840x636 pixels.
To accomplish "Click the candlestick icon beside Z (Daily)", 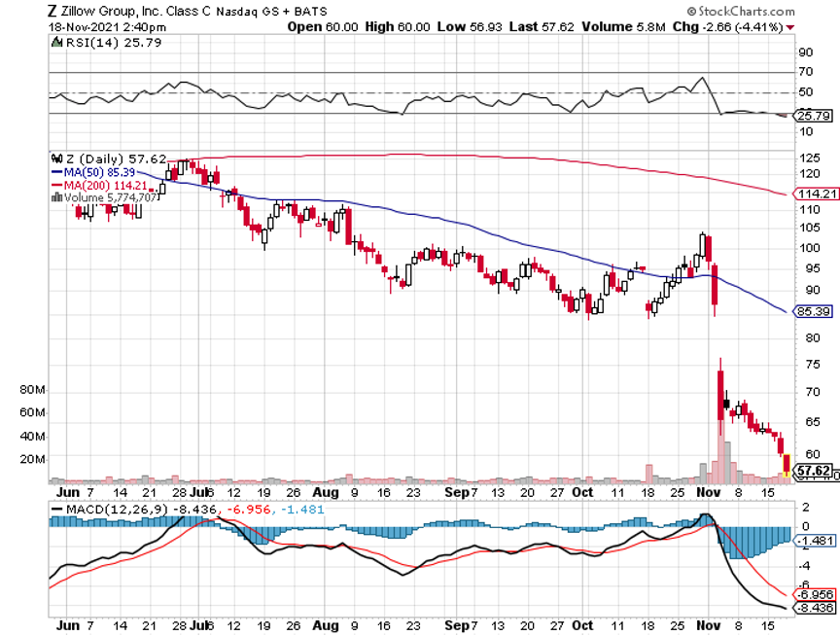I will click(x=56, y=159).
